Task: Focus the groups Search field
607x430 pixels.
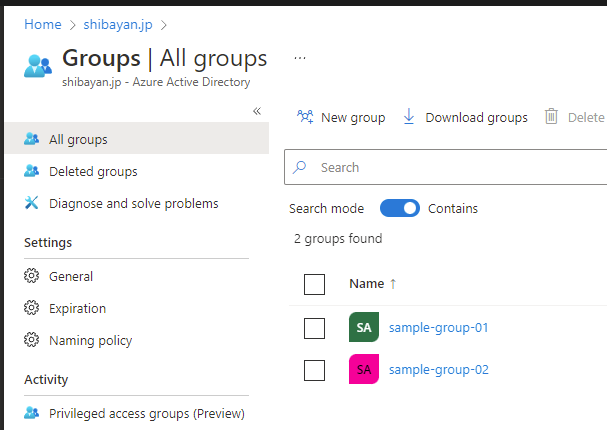Action: (446, 167)
